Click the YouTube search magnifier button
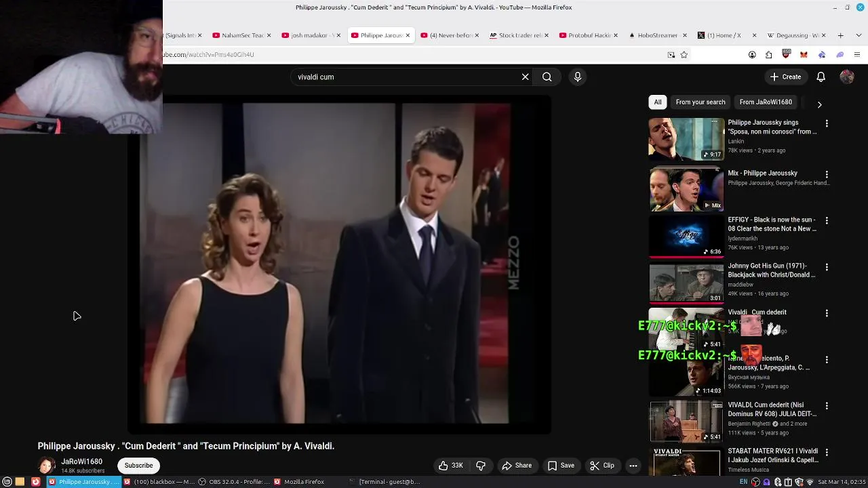The width and height of the screenshot is (868, 488). pyautogui.click(x=547, y=77)
